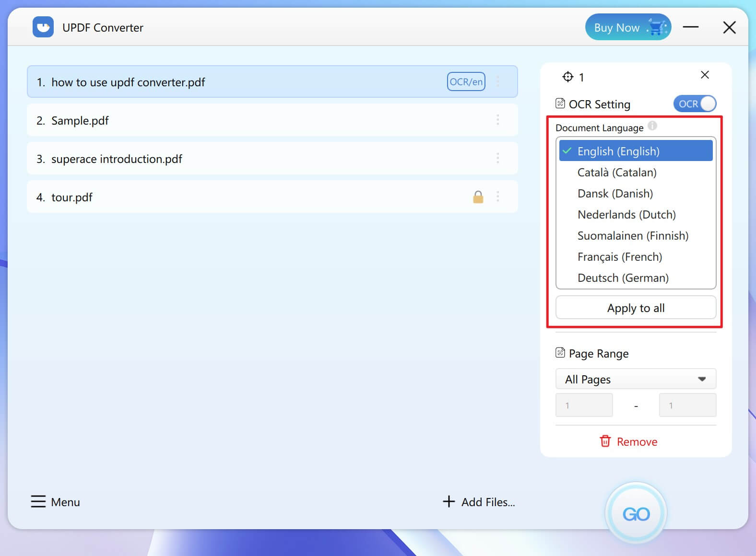This screenshot has height=556, width=756.
Task: Open options for how to use updf converter.pdf
Action: pyautogui.click(x=498, y=81)
